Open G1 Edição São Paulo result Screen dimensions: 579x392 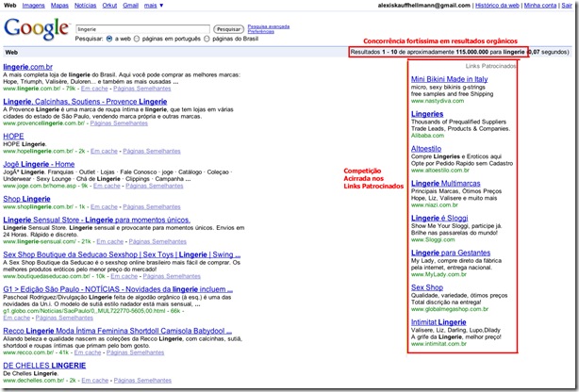pos(118,289)
